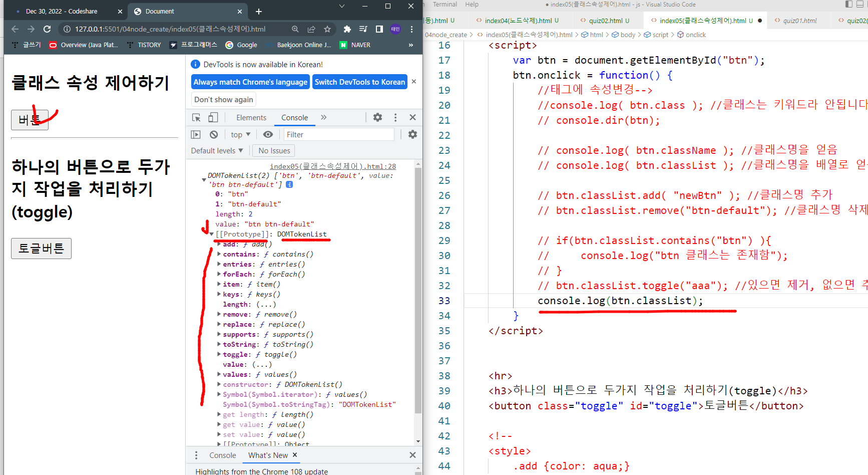Viewport: 868px width, 475px height.
Task: Toggle live expression eye icon
Action: coord(268,135)
